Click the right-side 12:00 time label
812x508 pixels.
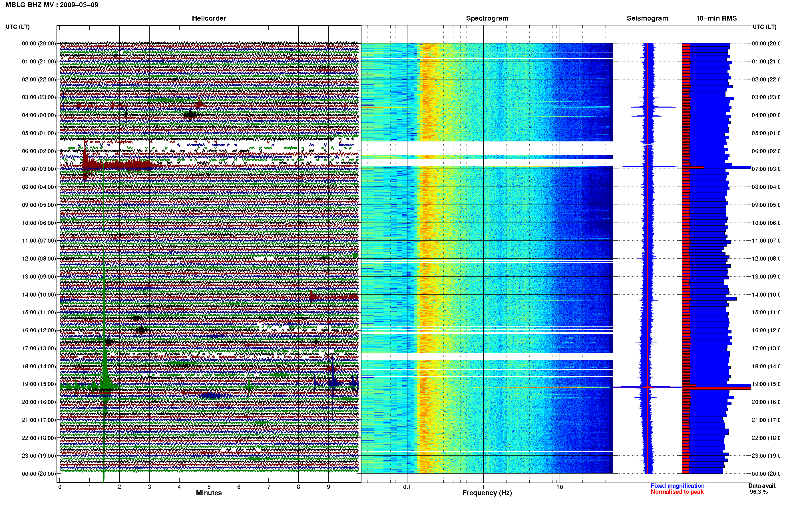click(x=765, y=259)
